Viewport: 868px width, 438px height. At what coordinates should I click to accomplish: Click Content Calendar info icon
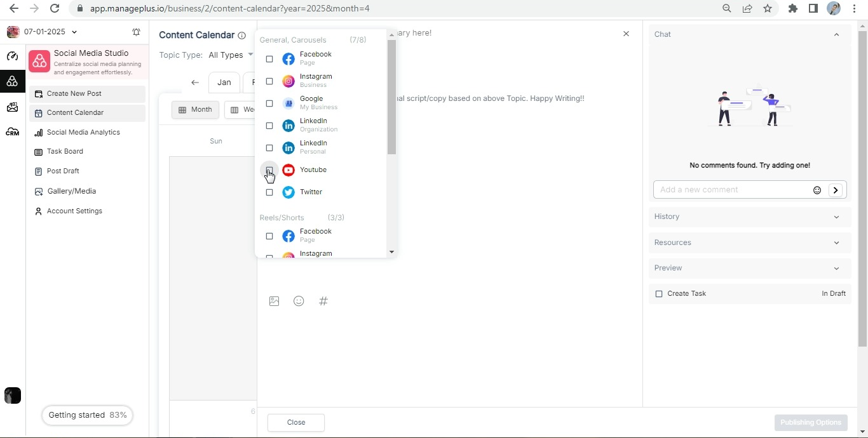pyautogui.click(x=241, y=36)
